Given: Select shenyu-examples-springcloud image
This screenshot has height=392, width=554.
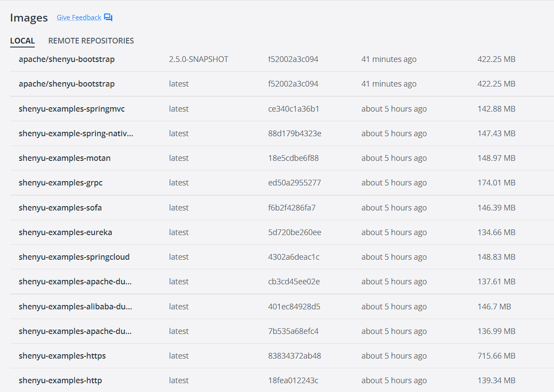Looking at the screenshot, I should (74, 257).
